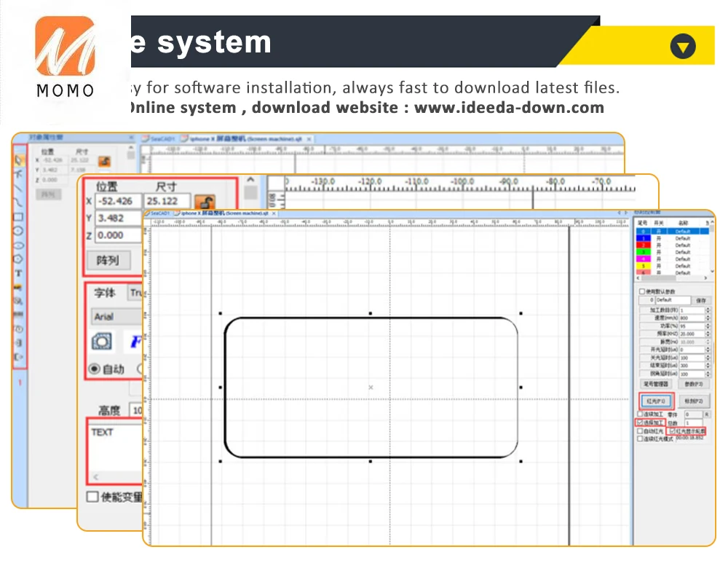Select the Rectangle draw tool

coord(19,217)
